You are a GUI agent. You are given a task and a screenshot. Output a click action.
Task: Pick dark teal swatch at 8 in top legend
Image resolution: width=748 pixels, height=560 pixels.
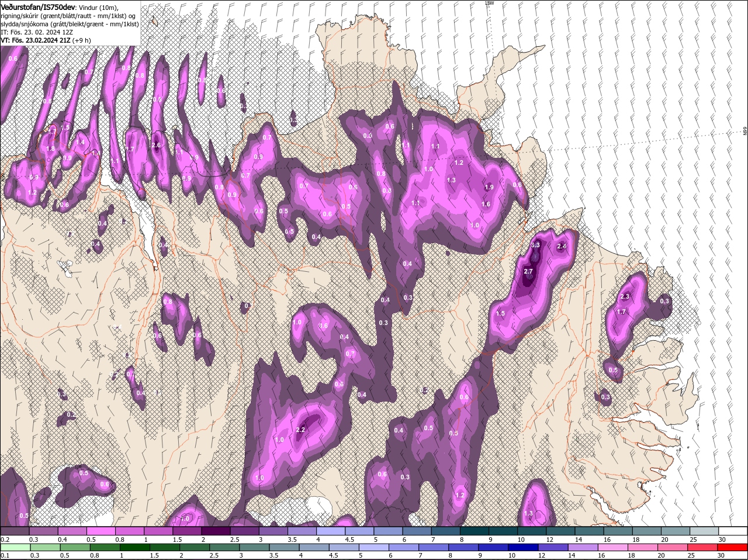tap(475, 531)
